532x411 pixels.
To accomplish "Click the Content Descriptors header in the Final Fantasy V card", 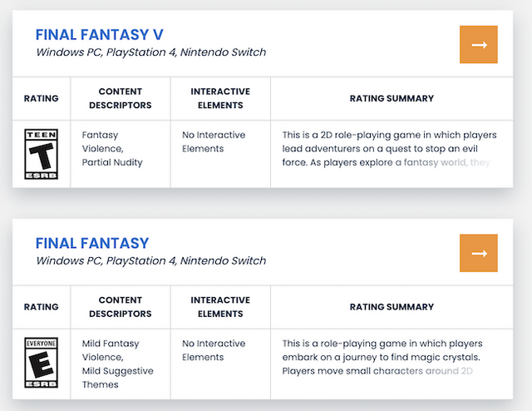I will click(121, 98).
